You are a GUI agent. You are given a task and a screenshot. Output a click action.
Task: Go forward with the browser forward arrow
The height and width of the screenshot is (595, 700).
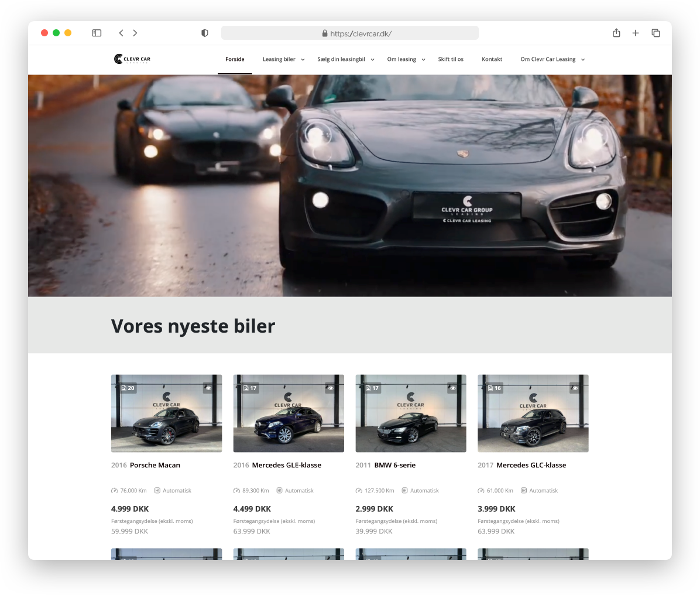coord(135,33)
